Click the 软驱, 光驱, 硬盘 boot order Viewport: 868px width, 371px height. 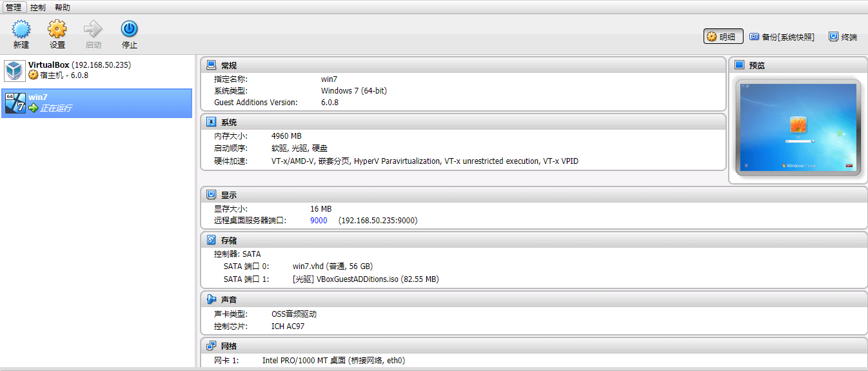click(x=300, y=148)
